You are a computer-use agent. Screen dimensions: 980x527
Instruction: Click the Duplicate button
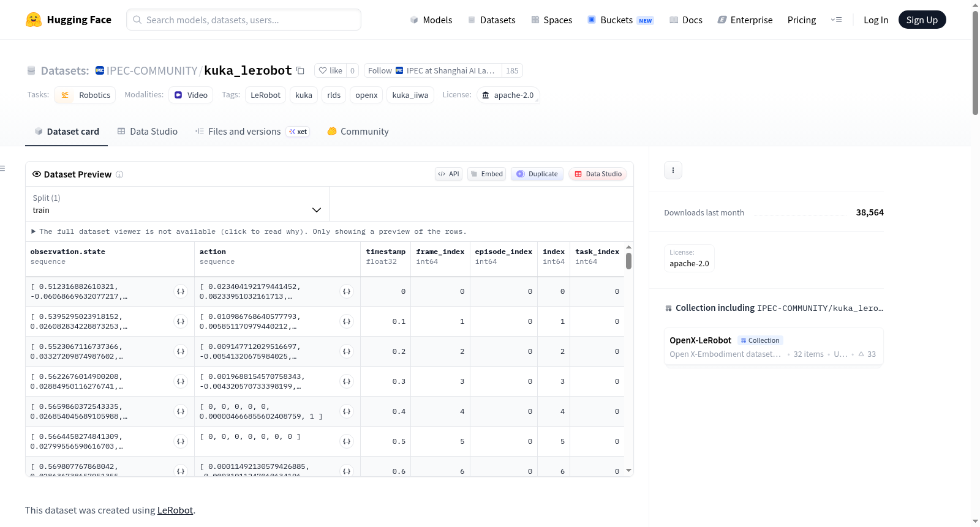(x=537, y=174)
